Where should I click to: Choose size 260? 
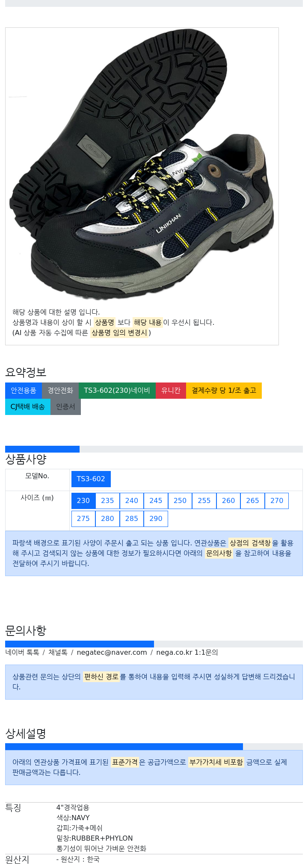click(x=228, y=501)
